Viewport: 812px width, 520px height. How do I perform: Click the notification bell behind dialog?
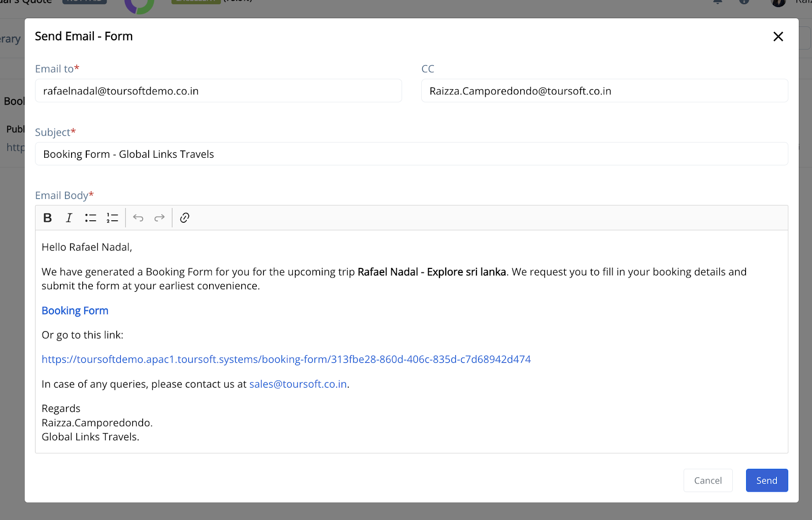click(718, 2)
